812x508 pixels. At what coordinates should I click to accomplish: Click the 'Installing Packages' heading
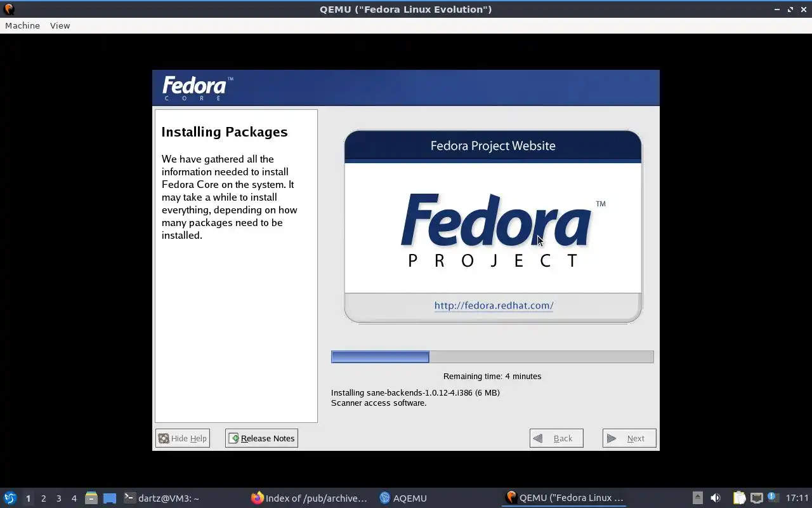pos(225,131)
